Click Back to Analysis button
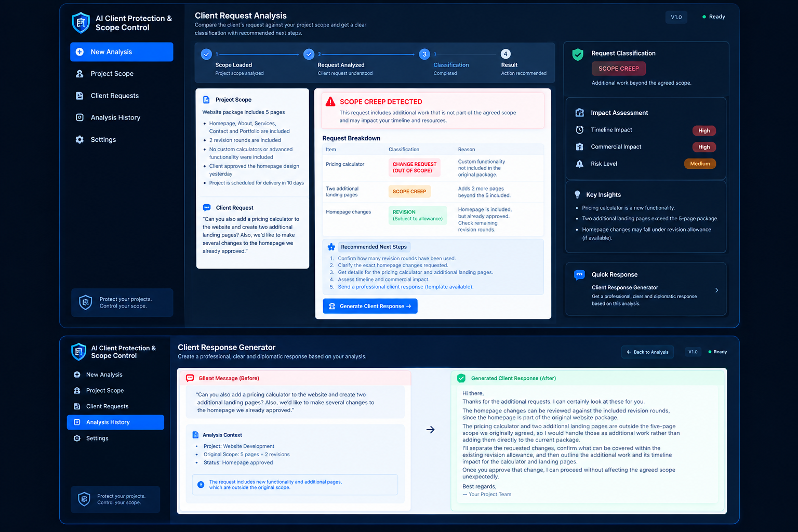 pyautogui.click(x=647, y=352)
